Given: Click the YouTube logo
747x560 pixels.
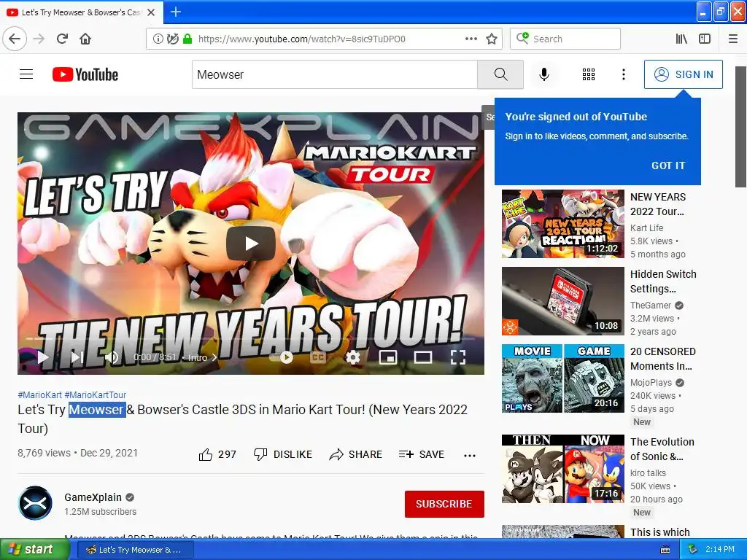Looking at the screenshot, I should pos(85,74).
